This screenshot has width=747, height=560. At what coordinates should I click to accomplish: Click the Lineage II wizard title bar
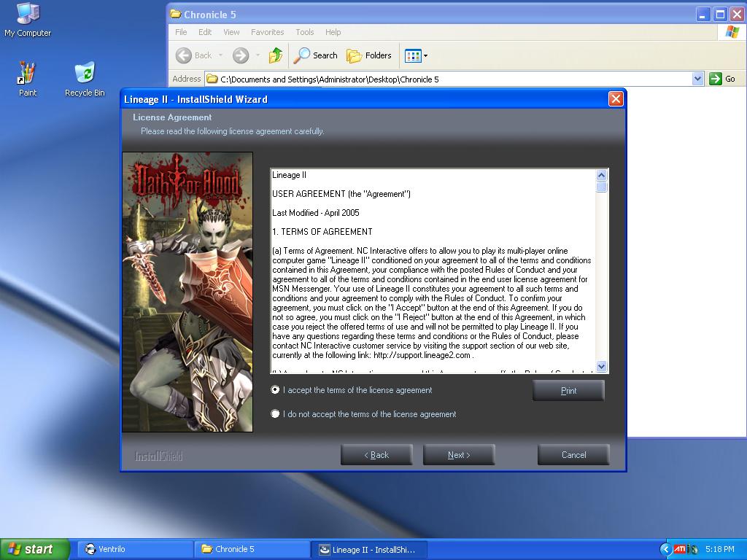click(365, 99)
